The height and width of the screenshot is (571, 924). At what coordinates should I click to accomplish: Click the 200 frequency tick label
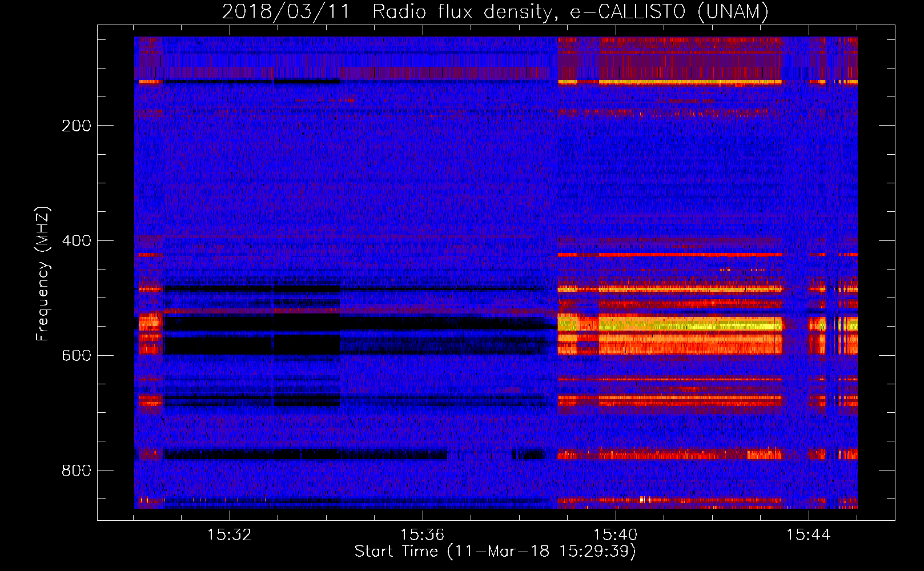tap(77, 126)
